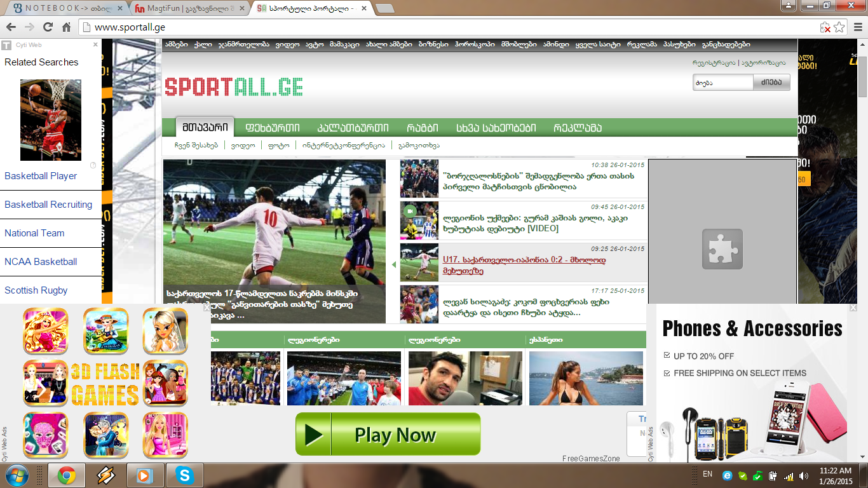
Task: Open the 'გამოკითხვა' submenu link
Action: coord(419,145)
